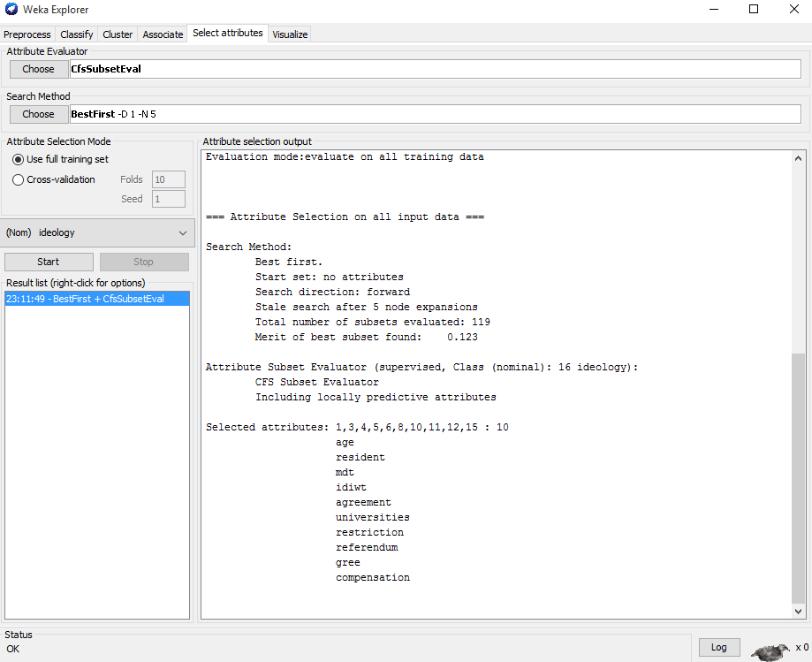Click the output scrollbar down arrow
This screenshot has width=812, height=662.
tap(798, 612)
